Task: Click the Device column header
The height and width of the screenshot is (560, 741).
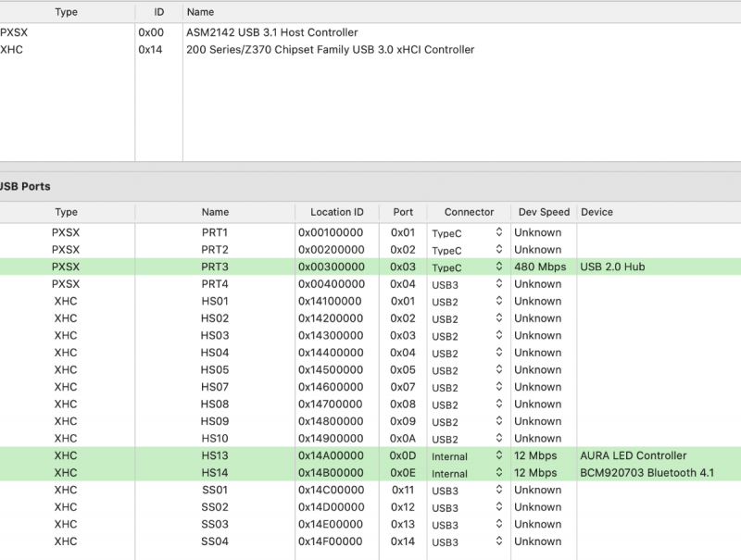Action: pyautogui.click(x=597, y=212)
